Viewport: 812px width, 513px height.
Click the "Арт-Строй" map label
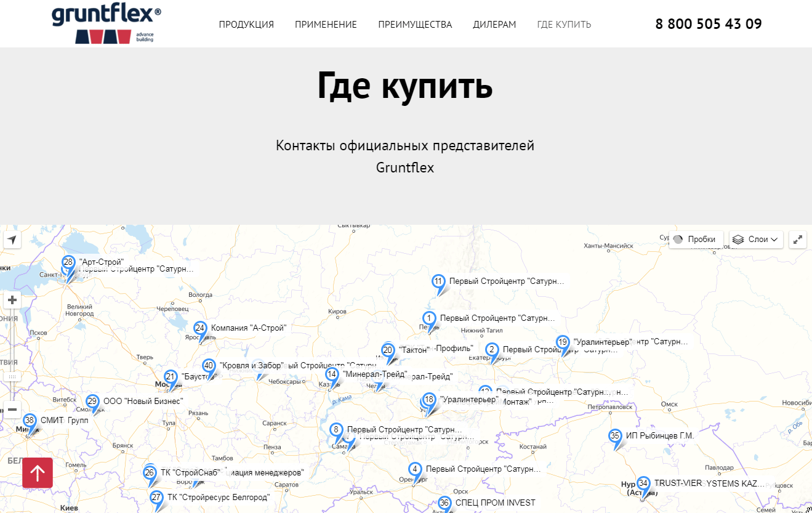point(102,262)
